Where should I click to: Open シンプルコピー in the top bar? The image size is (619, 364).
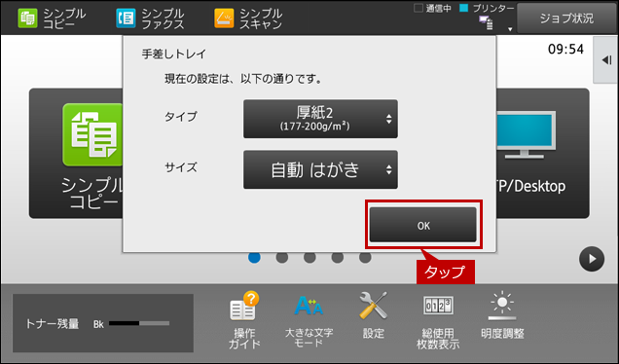(52, 18)
